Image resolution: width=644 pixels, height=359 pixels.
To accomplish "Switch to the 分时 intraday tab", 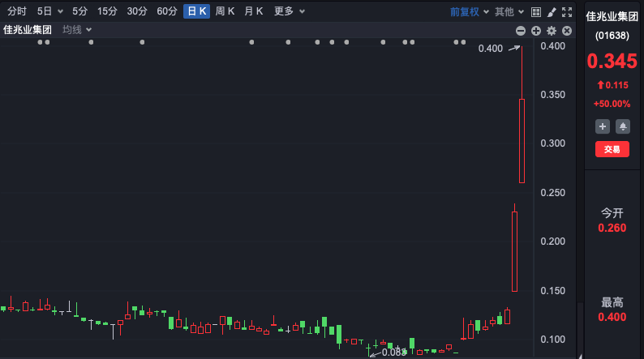I will coord(17,11).
